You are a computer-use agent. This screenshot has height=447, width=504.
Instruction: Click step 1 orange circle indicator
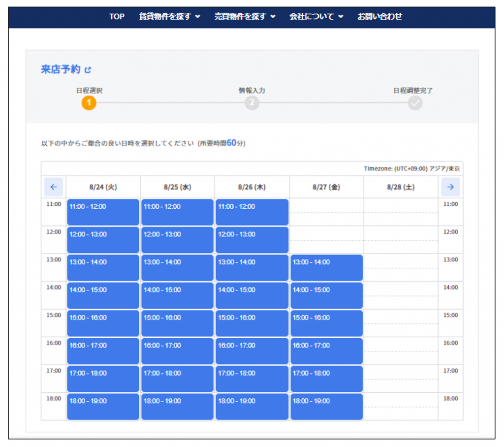click(89, 103)
